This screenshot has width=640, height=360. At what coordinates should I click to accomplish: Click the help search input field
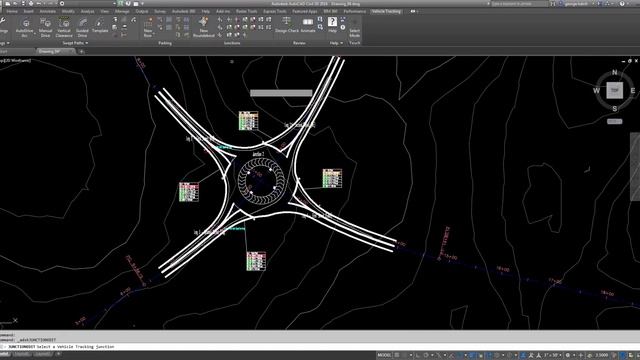pyautogui.click(x=519, y=4)
